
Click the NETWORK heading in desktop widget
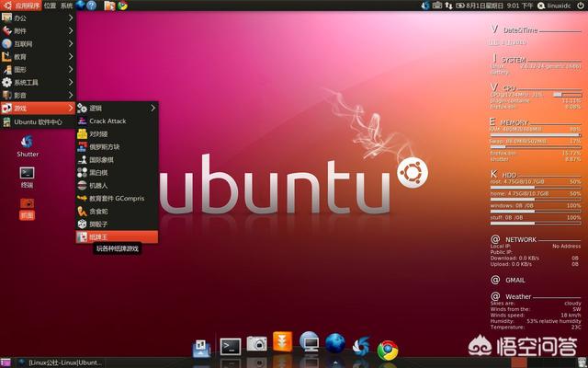tap(521, 239)
